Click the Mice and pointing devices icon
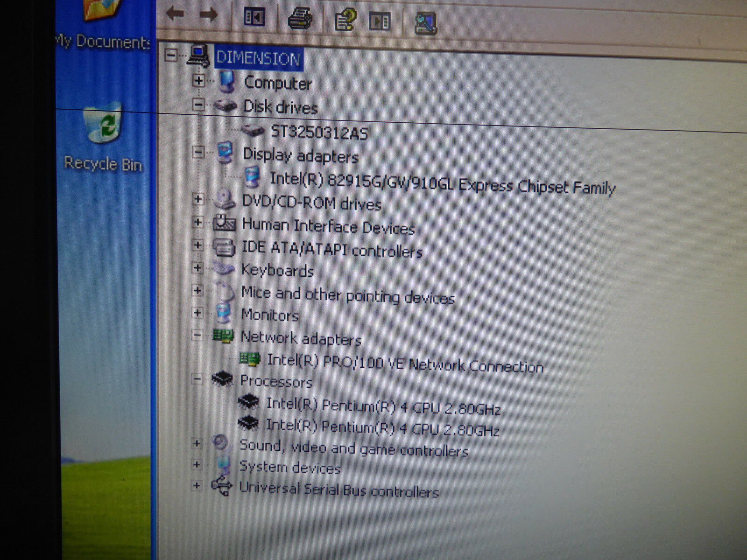The width and height of the screenshot is (747, 560). coord(225,291)
